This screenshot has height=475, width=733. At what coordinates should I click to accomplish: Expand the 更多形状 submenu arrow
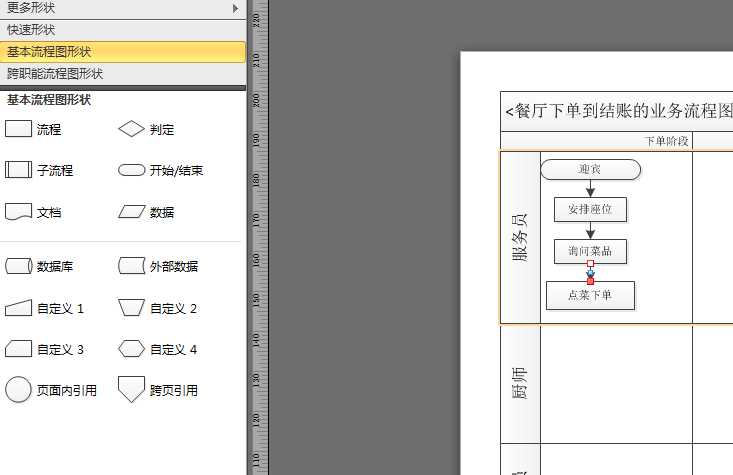[235, 8]
